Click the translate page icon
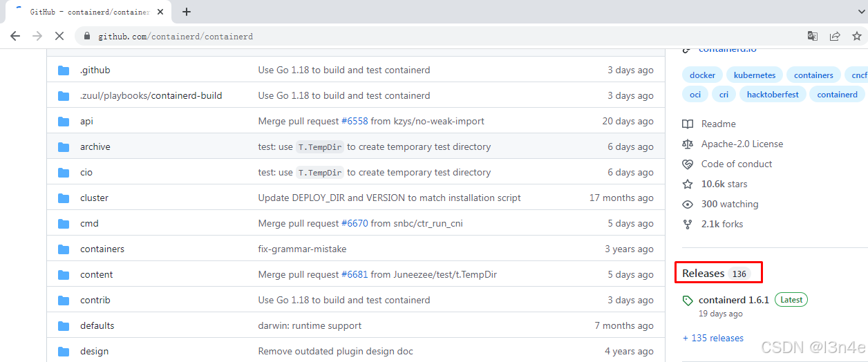 (x=813, y=36)
